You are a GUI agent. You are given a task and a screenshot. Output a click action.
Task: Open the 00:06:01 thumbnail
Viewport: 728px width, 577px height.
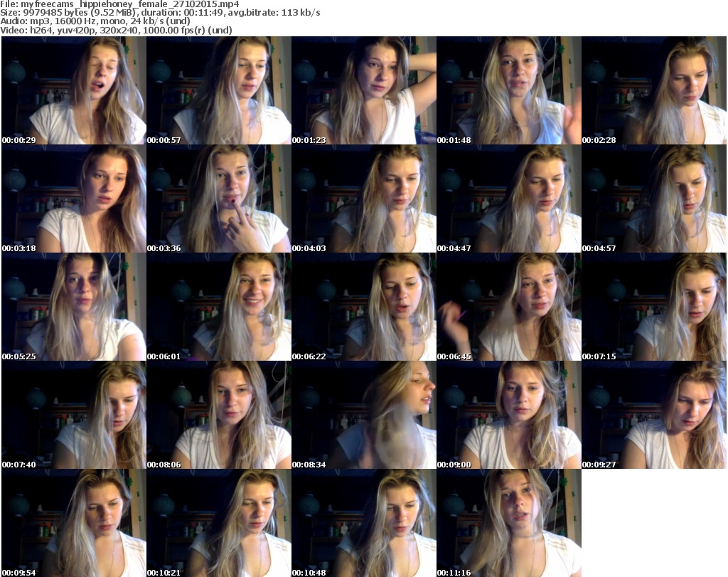point(219,307)
